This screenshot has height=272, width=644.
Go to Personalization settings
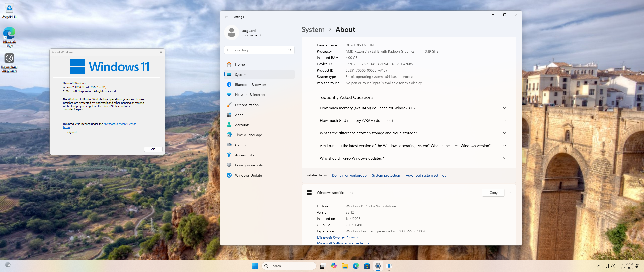[247, 105]
